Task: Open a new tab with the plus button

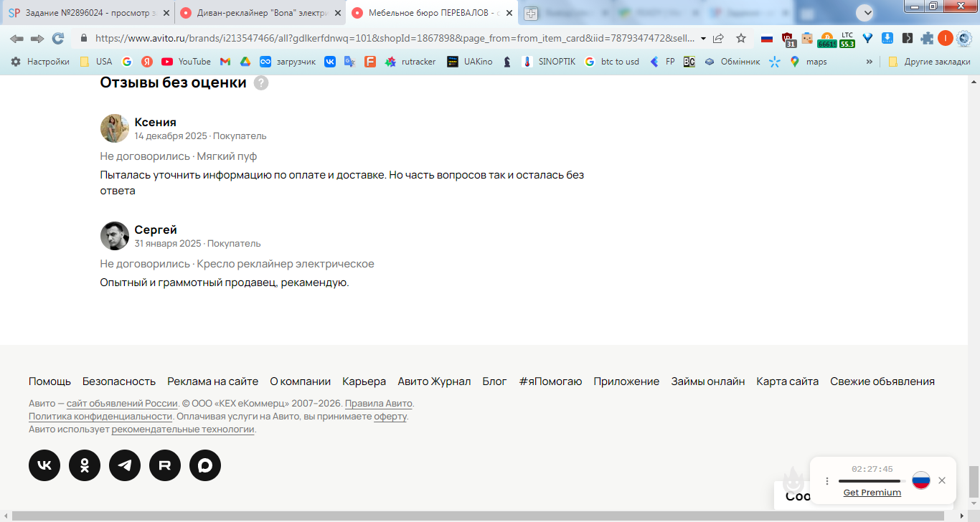Action: click(531, 13)
